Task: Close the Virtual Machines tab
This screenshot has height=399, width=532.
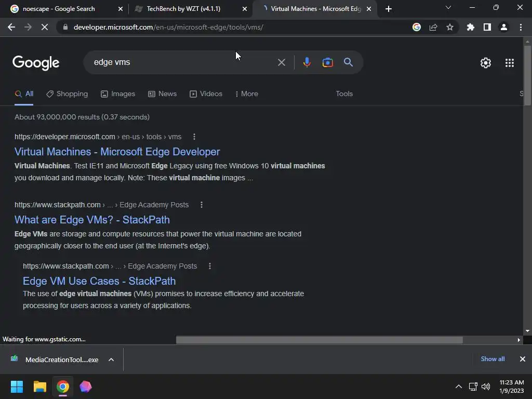Action: coord(369,9)
